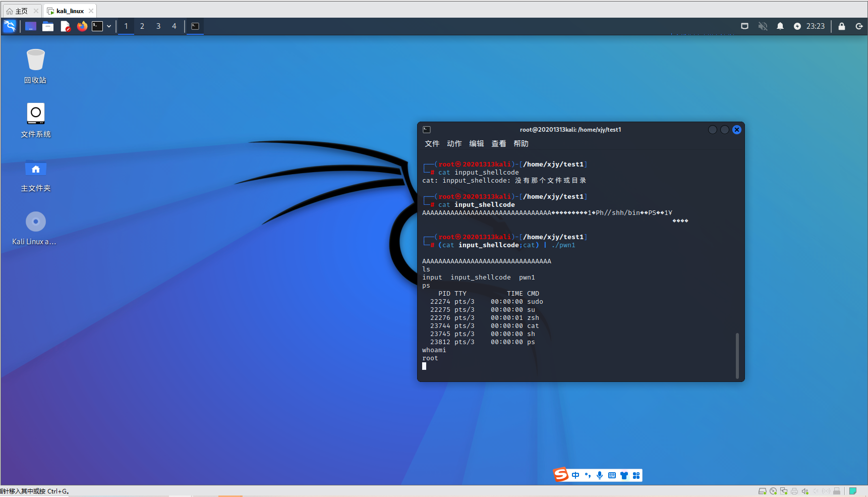Image resolution: width=868 pixels, height=497 pixels.
Task: Click the terminal cursor block
Action: (x=424, y=366)
